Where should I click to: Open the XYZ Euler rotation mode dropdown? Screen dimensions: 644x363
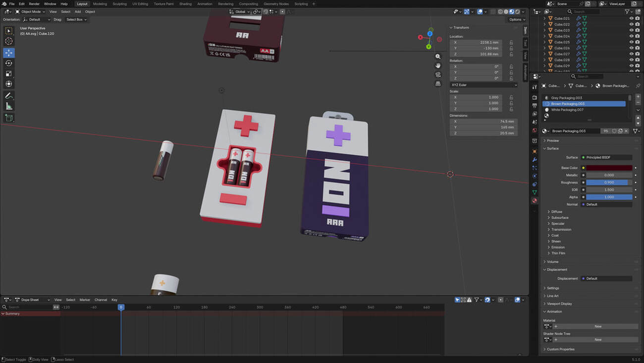(483, 85)
